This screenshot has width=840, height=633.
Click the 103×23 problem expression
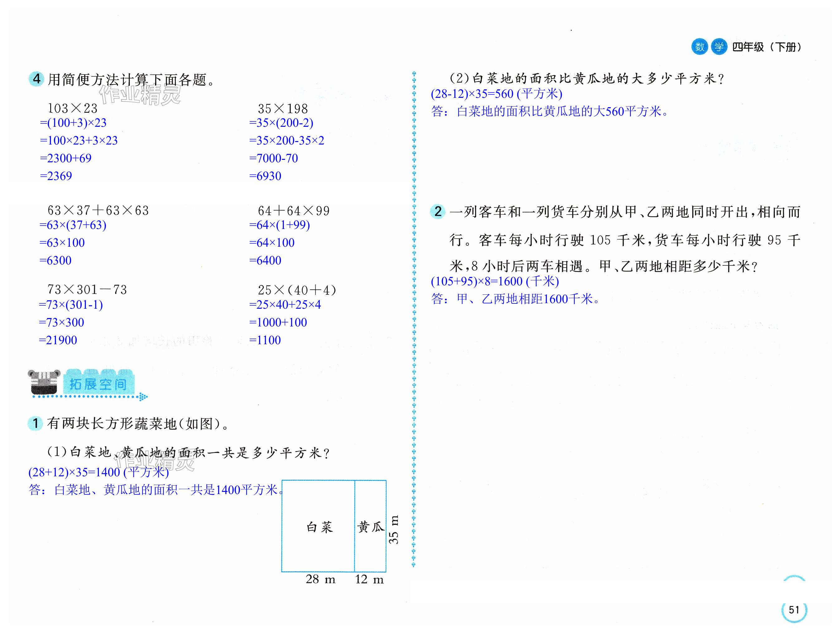point(72,108)
